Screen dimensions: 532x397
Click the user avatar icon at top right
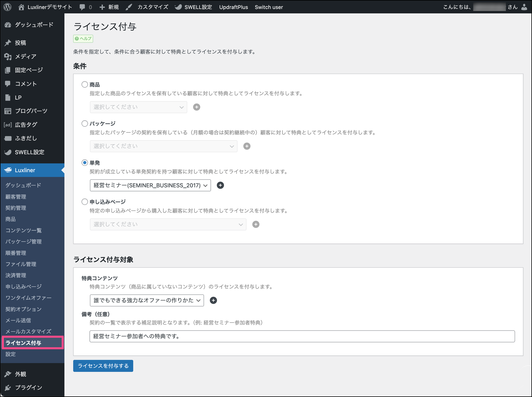pyautogui.click(x=524, y=7)
